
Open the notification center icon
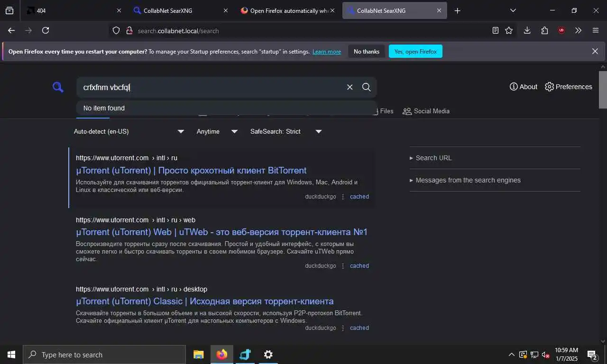coord(592,355)
